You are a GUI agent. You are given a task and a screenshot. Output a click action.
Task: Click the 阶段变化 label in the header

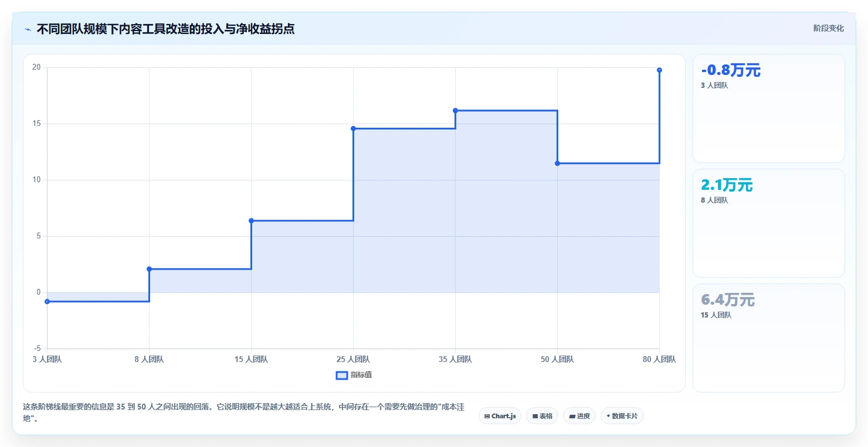coord(828,28)
